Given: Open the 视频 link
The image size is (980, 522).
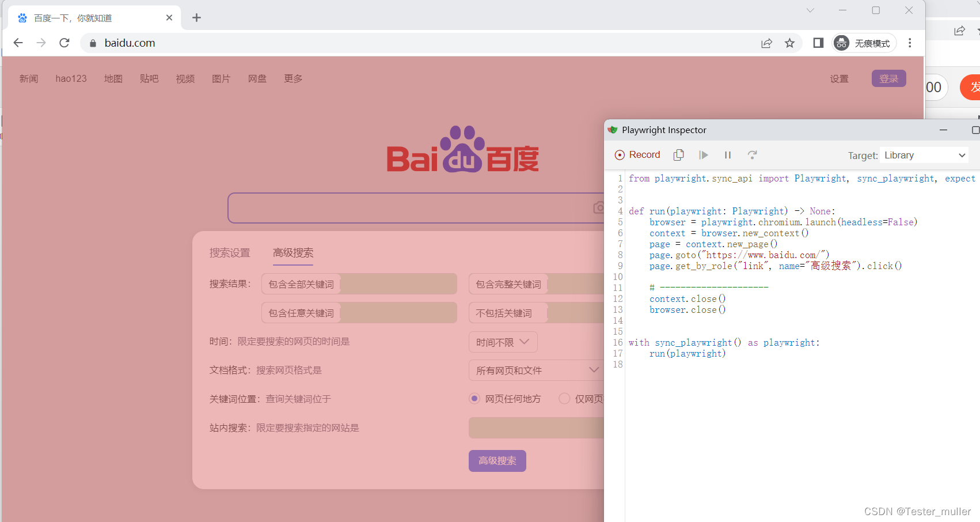Looking at the screenshot, I should click(x=185, y=78).
